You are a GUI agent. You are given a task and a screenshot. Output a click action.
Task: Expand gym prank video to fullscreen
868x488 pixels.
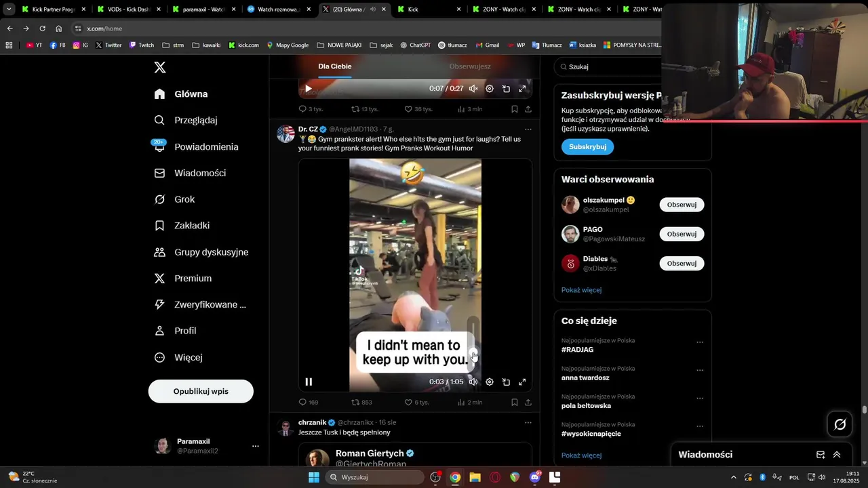(522, 382)
